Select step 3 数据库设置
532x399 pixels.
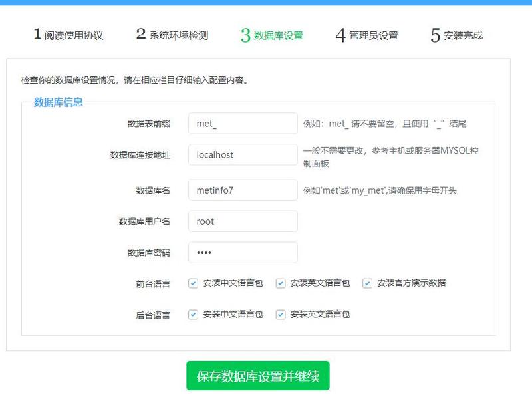coord(272,35)
